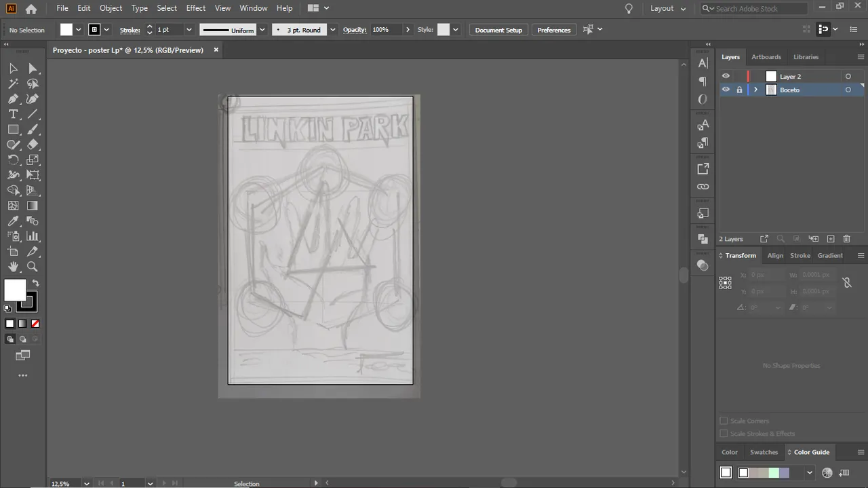Select the Rectangle tool
This screenshot has width=868, height=488.
point(13,129)
